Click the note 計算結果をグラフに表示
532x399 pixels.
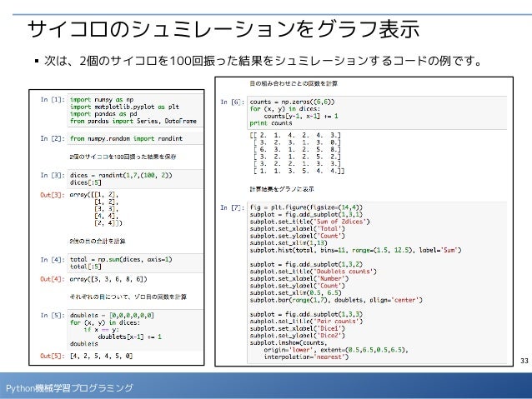coord(282,189)
